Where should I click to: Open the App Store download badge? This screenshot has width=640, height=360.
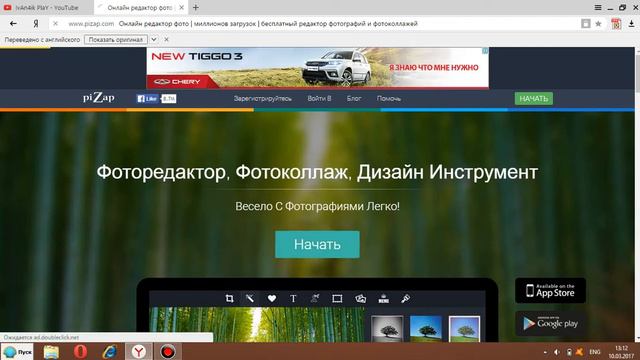[550, 290]
